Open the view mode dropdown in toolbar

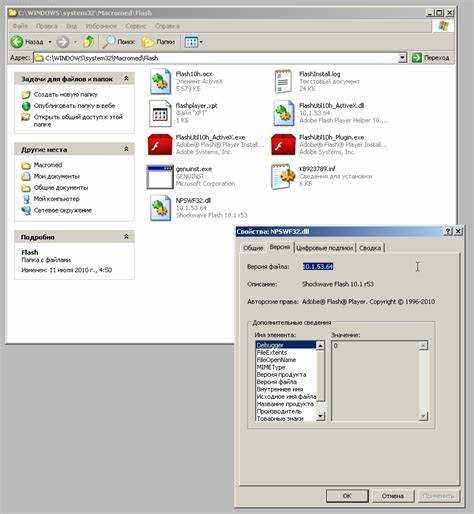[194, 42]
